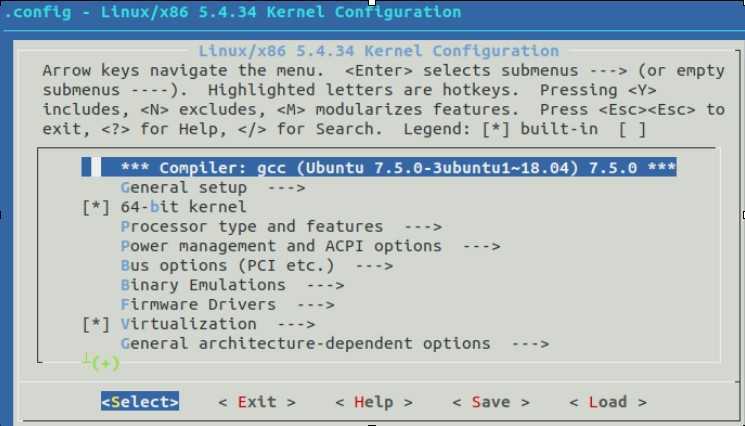Click the <Select> button
The image size is (745, 426).
click(x=140, y=402)
